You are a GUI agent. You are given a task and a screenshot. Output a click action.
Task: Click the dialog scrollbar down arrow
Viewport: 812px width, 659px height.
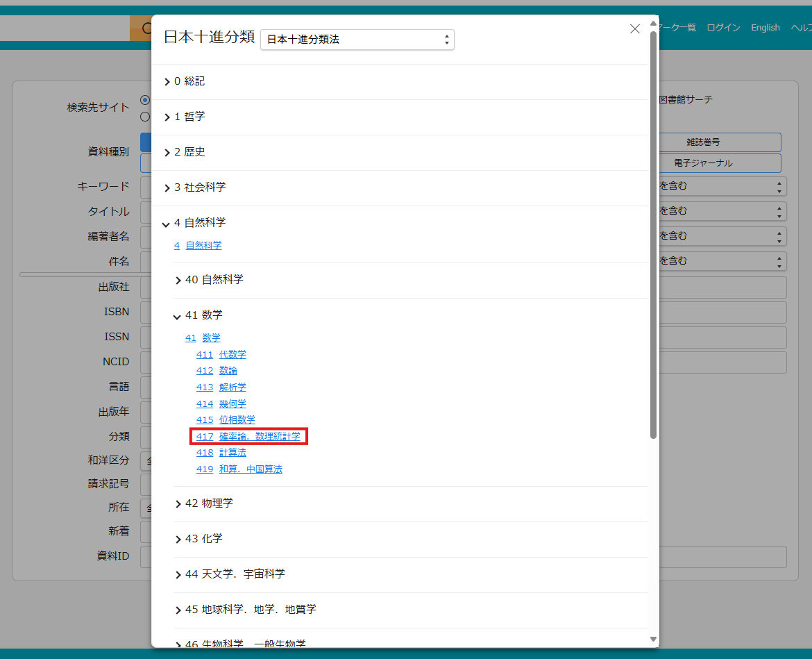(653, 639)
